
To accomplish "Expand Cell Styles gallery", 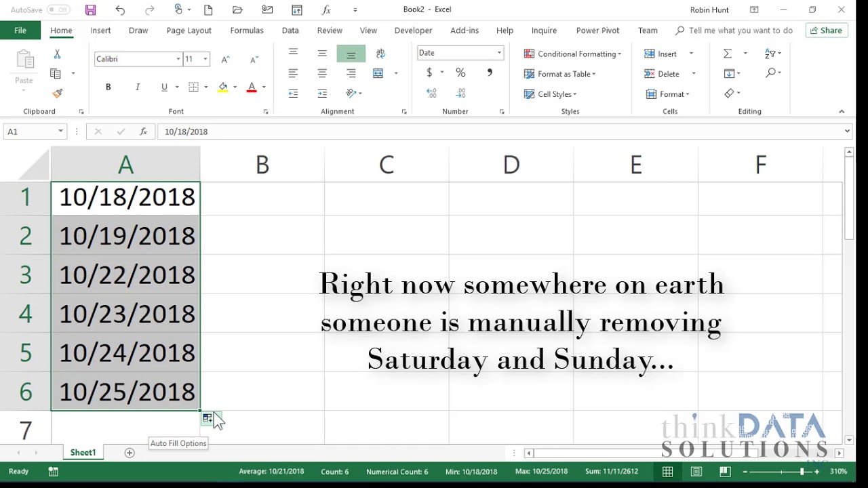I will tap(550, 94).
